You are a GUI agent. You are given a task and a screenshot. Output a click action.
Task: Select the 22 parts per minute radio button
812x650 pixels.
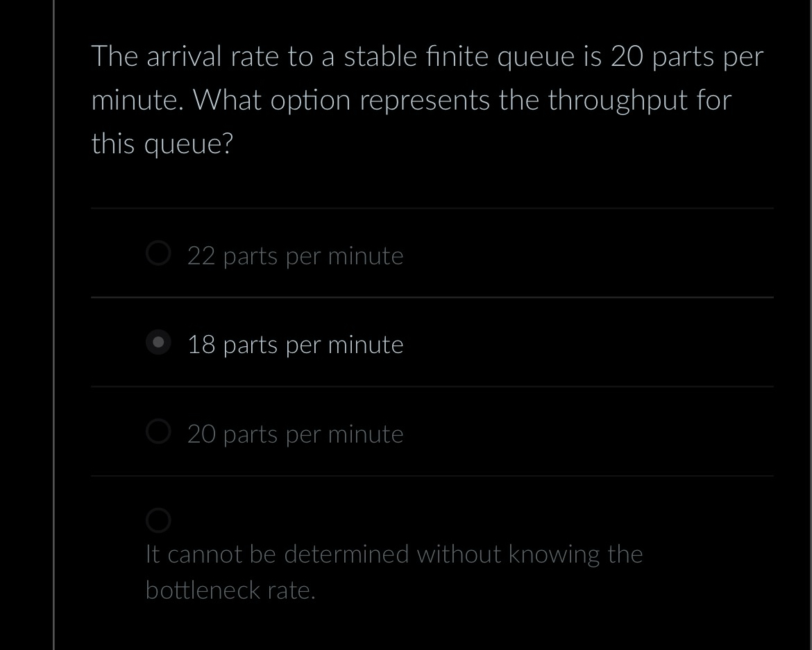158,253
